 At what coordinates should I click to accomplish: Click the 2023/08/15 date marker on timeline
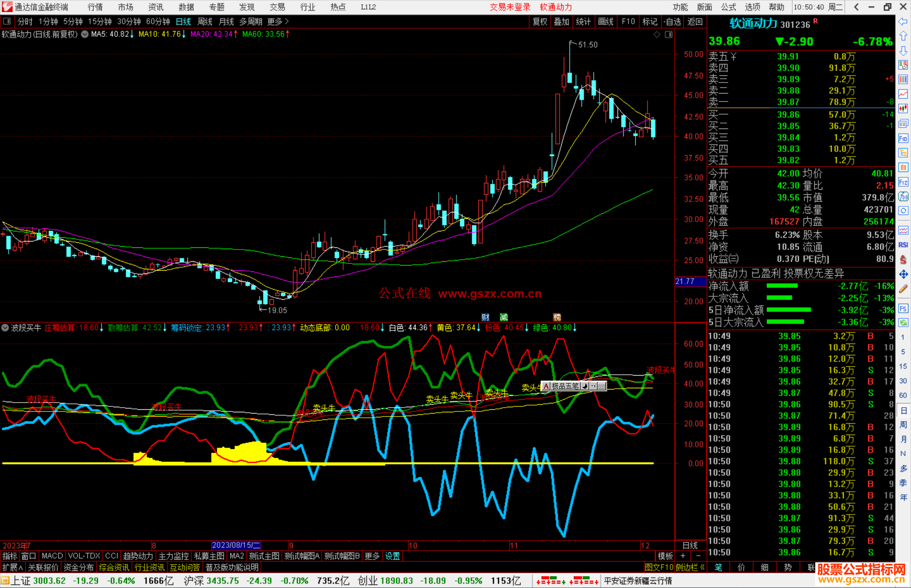pos(236,545)
